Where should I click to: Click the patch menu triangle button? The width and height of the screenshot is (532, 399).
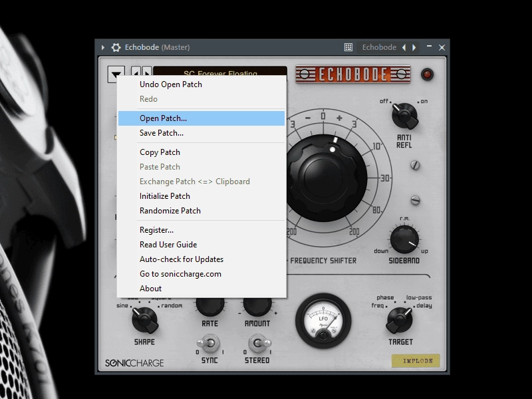[116, 74]
